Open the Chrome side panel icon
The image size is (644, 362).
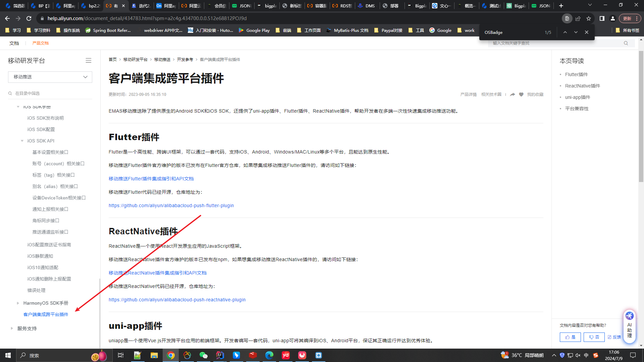602,18
